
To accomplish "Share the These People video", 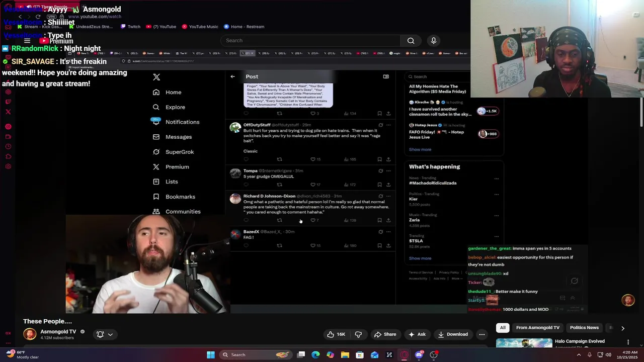I will 385,334.
